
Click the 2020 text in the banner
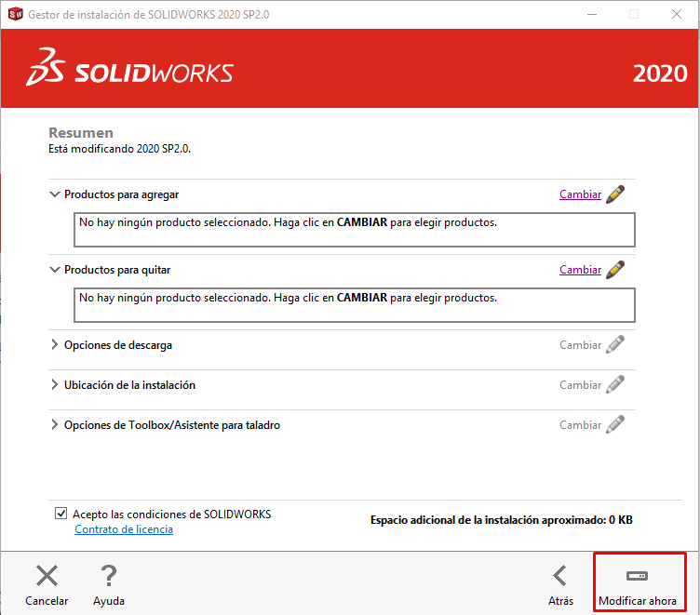tap(660, 74)
